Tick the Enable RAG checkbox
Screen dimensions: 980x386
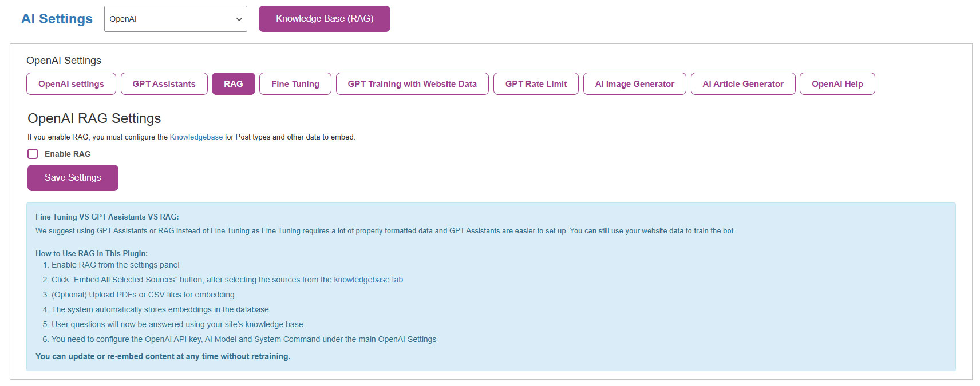pyautogui.click(x=33, y=154)
